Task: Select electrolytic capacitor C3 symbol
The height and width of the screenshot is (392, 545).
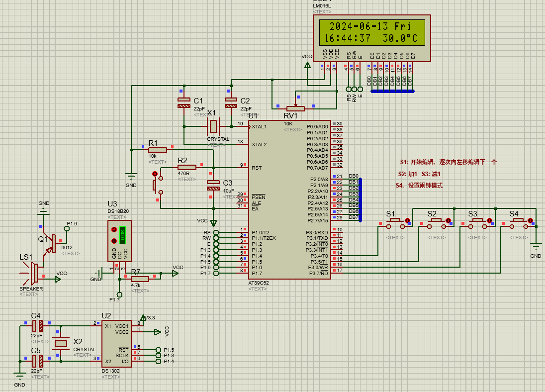Action: 213,185
